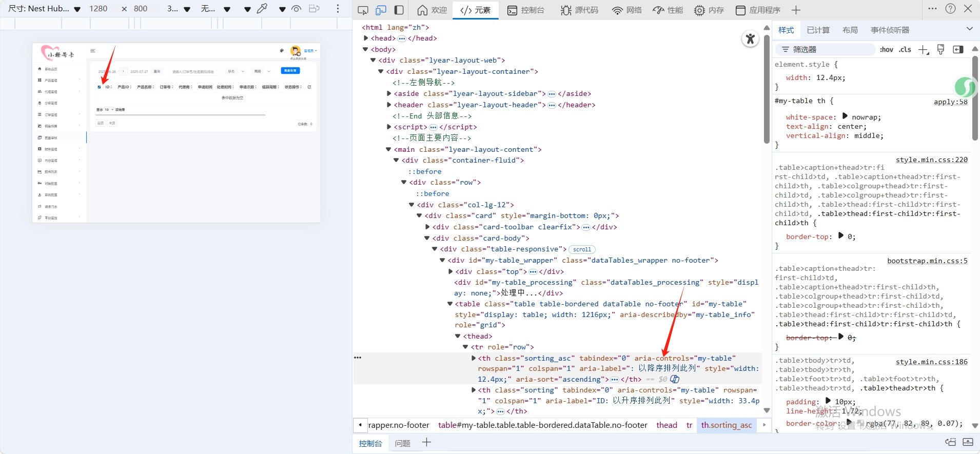Click the breadcrumb scroll left arrow

click(360, 425)
